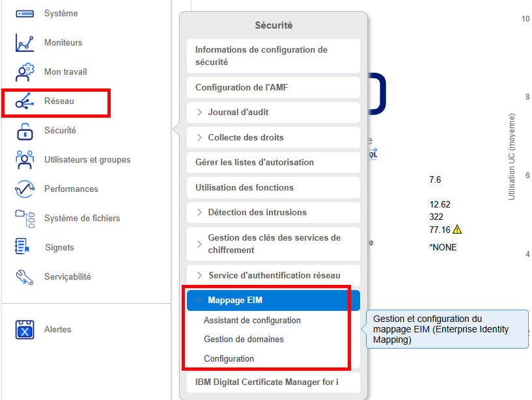532x400 pixels.
Task: Open IBM Digital Certificate Manager for i
Action: point(266,382)
